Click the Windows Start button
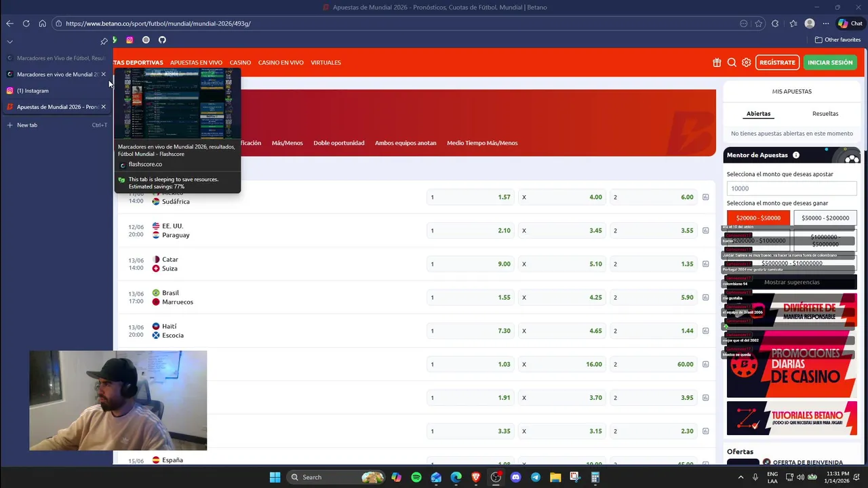The height and width of the screenshot is (488, 868). coord(275,477)
